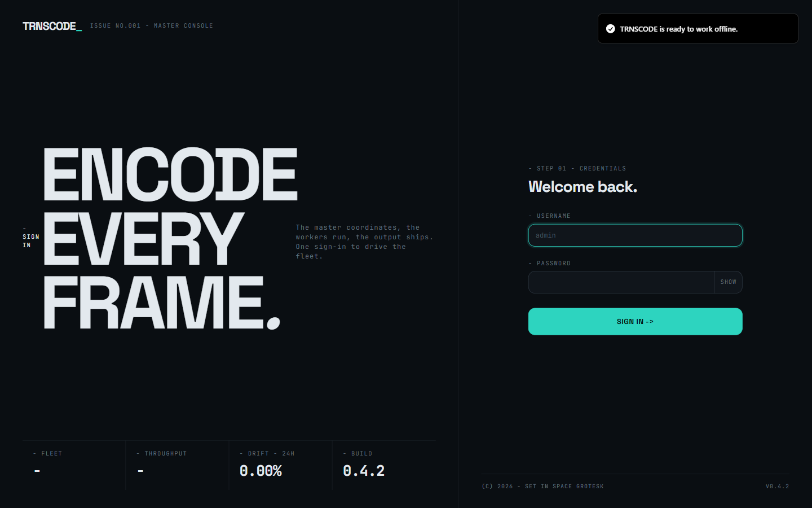
Task: Click the PASSWORD field label
Action: point(550,264)
